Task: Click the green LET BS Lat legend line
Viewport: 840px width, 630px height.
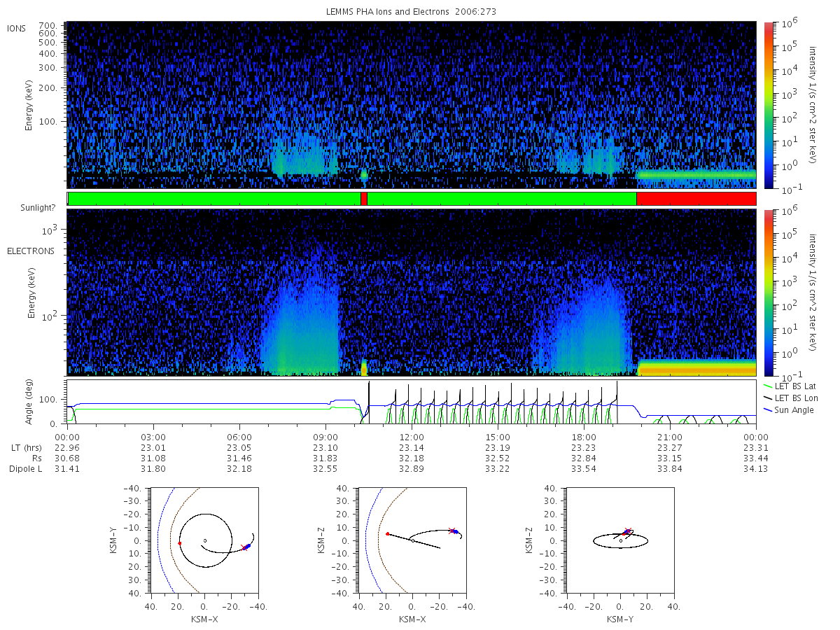Action: 766,386
